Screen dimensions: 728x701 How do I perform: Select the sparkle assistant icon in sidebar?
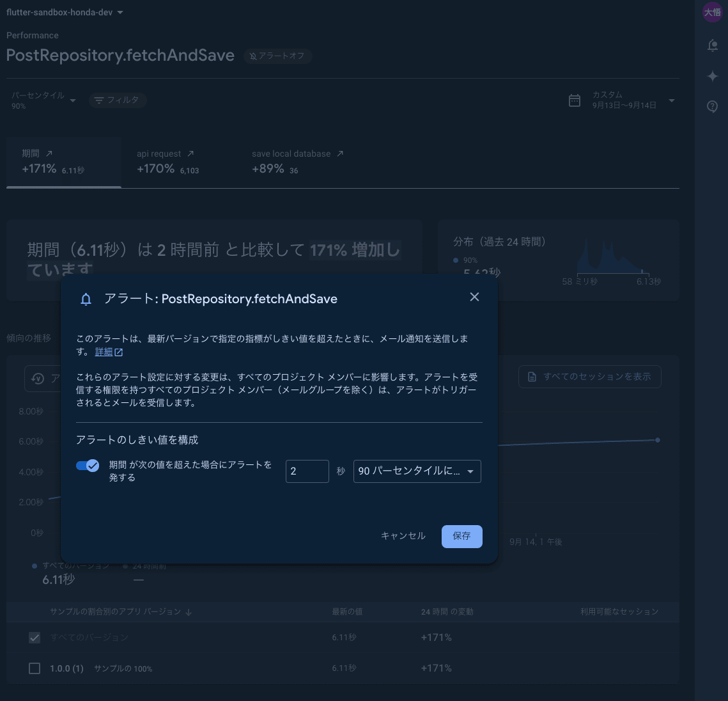[x=712, y=75]
